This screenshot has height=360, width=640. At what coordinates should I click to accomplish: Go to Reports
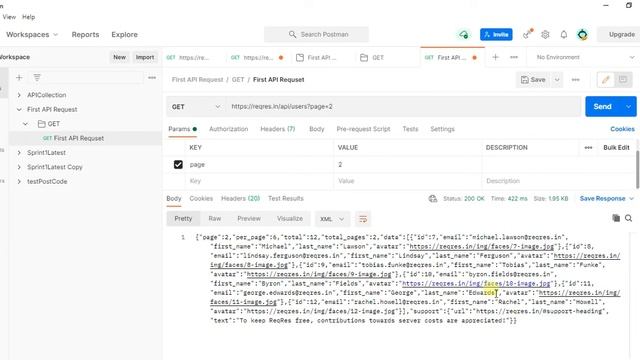click(x=85, y=35)
